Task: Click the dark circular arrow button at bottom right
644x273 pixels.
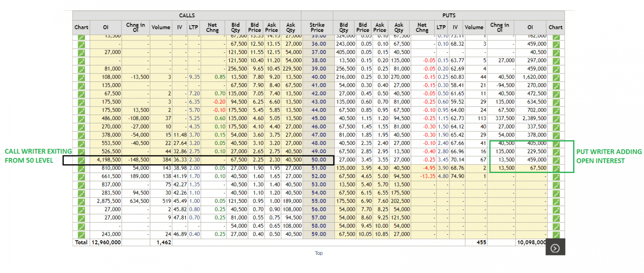Action: click(555, 248)
